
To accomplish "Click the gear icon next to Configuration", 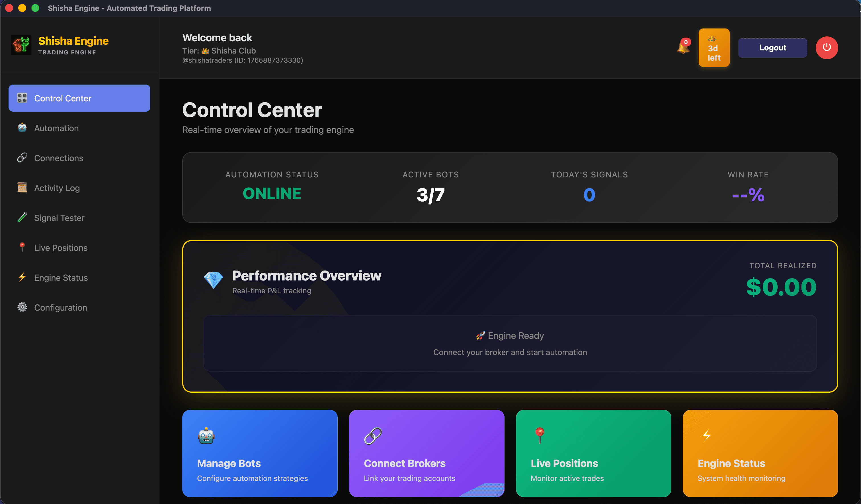I will click(22, 307).
